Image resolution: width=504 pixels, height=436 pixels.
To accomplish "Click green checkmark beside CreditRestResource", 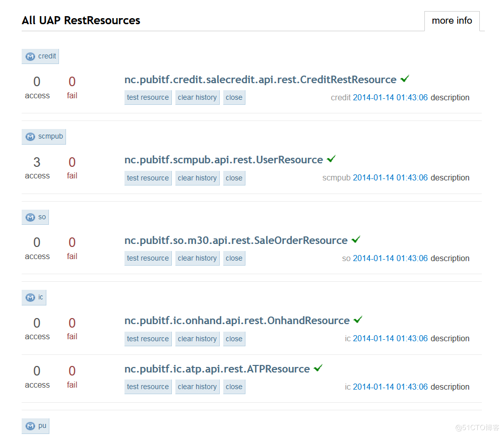I will (405, 79).
